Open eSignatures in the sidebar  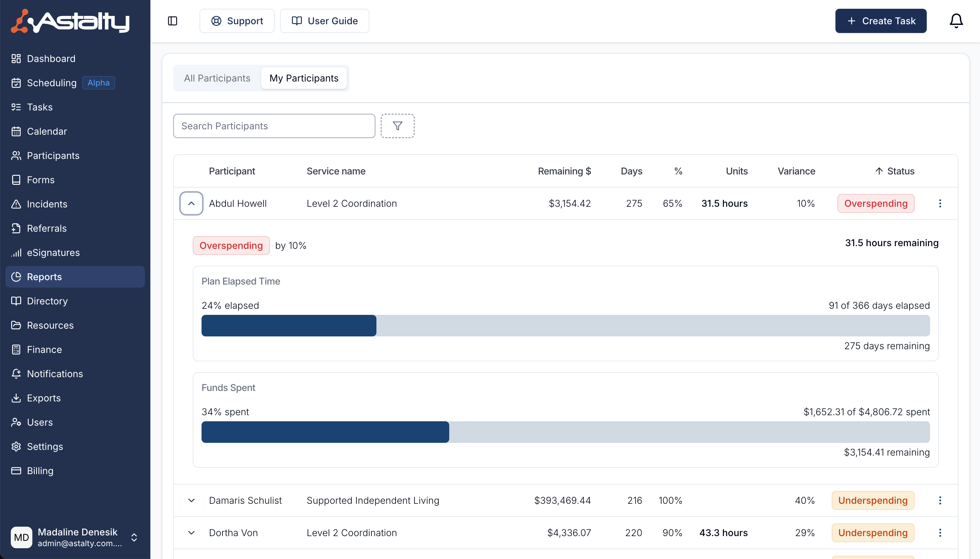click(x=75, y=252)
